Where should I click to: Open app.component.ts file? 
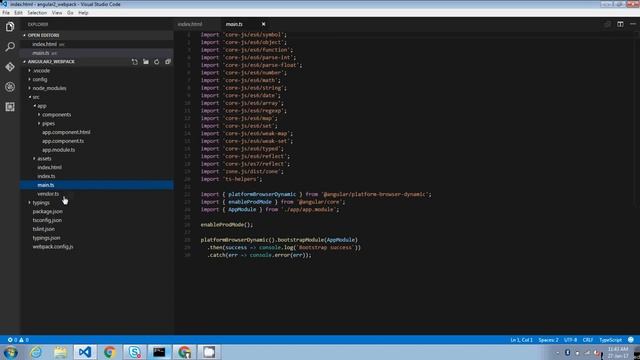tap(63, 141)
